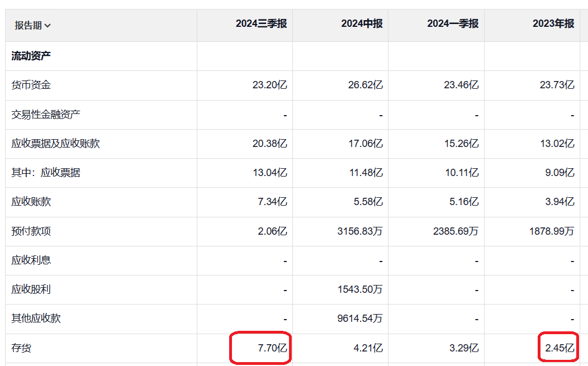The width and height of the screenshot is (588, 366).
Task: Select the 9614.54万 other receivables value
Action: (360, 319)
